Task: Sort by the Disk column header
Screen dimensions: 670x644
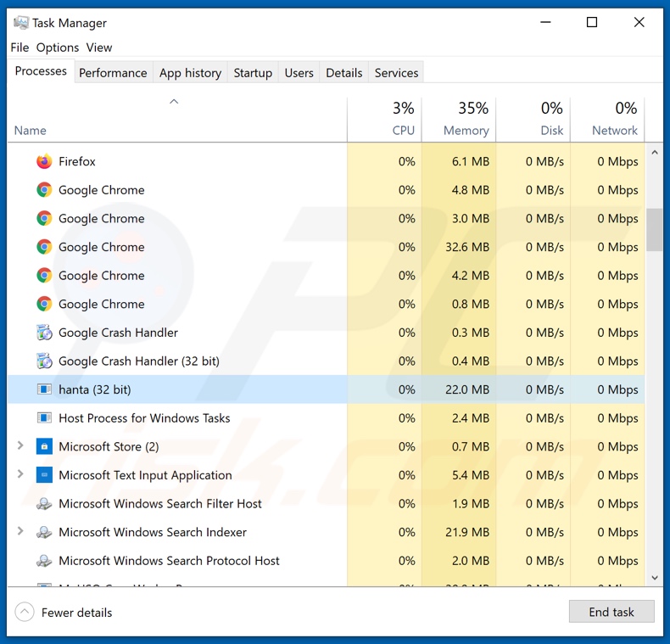Action: coord(533,120)
